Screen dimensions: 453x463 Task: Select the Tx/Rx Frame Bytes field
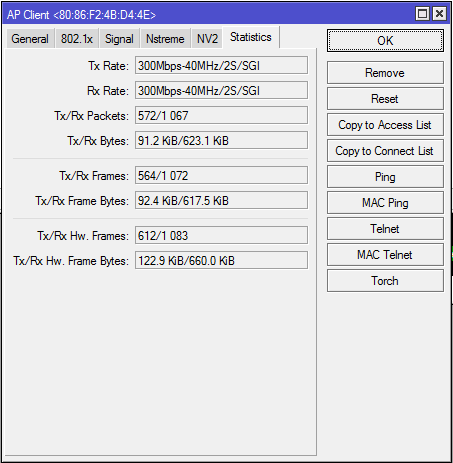(x=221, y=200)
